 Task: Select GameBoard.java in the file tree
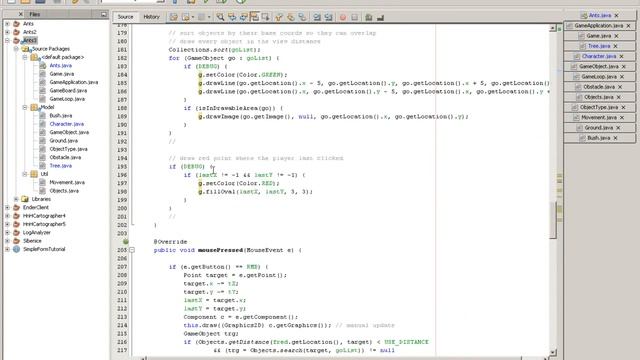[68, 91]
